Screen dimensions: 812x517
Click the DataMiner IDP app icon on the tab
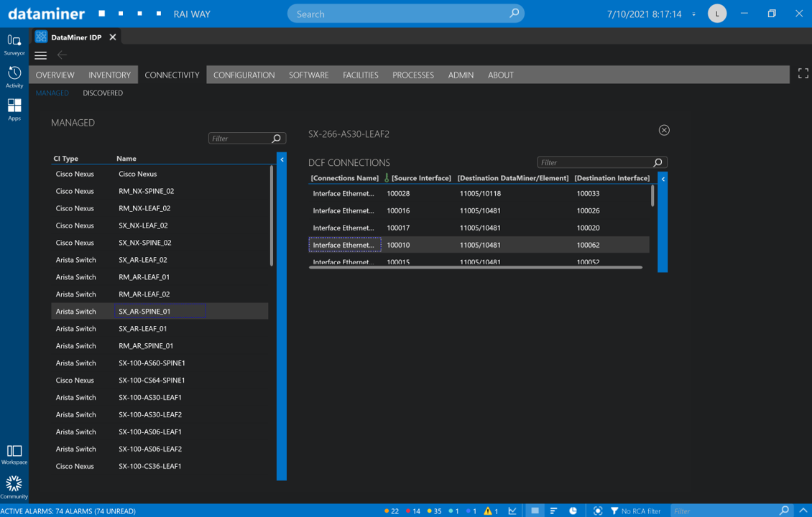pos(42,37)
